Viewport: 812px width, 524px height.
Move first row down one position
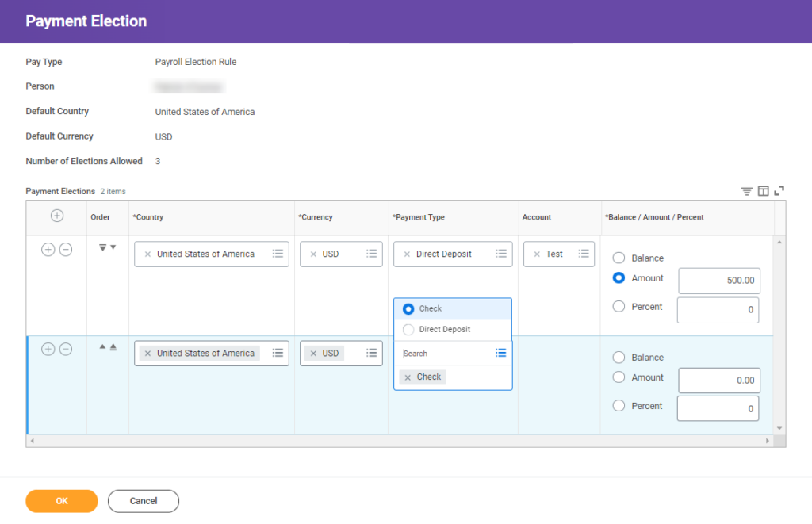[113, 247]
